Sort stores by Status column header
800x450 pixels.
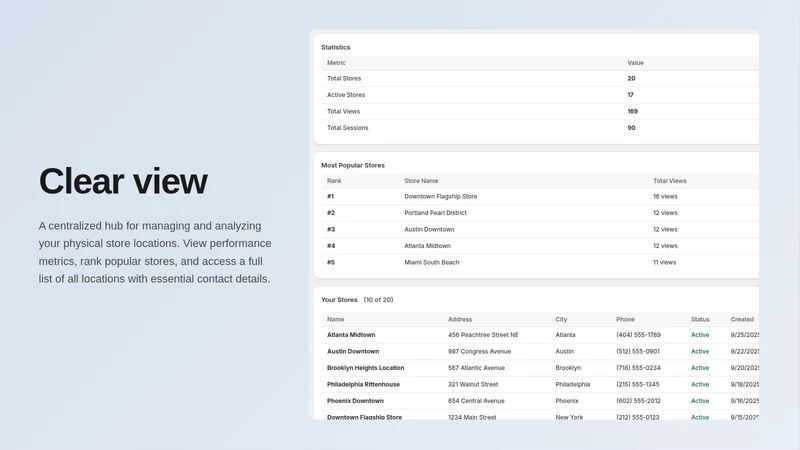700,319
